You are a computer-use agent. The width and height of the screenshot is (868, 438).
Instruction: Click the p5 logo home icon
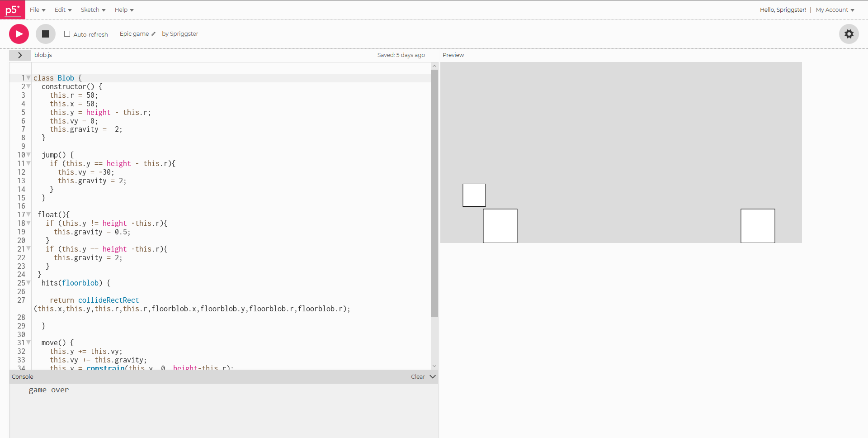[12, 10]
